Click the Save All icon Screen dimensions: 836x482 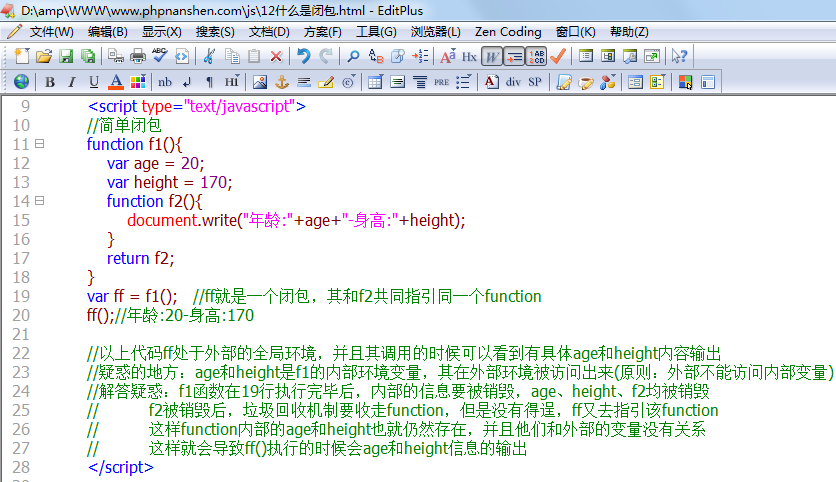coord(88,56)
